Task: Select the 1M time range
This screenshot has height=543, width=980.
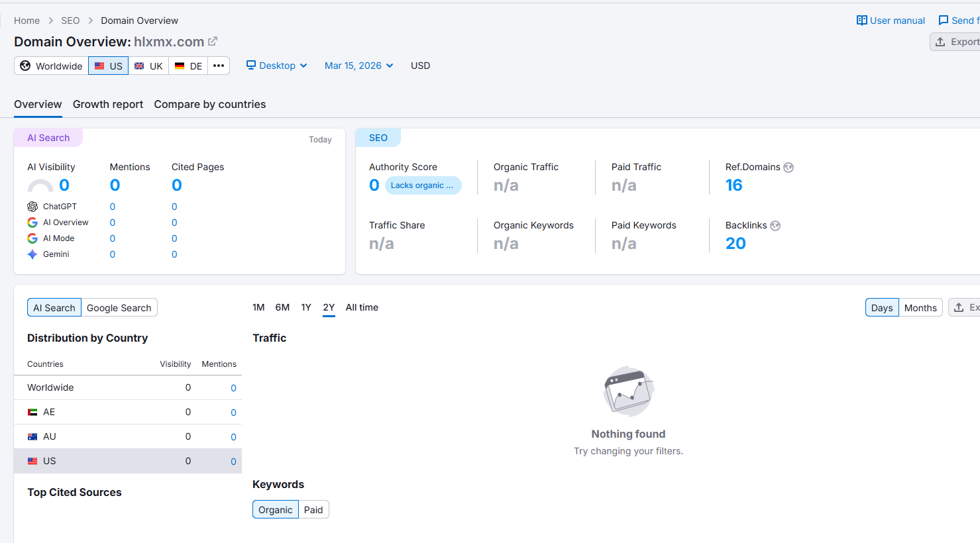Action: pos(258,307)
